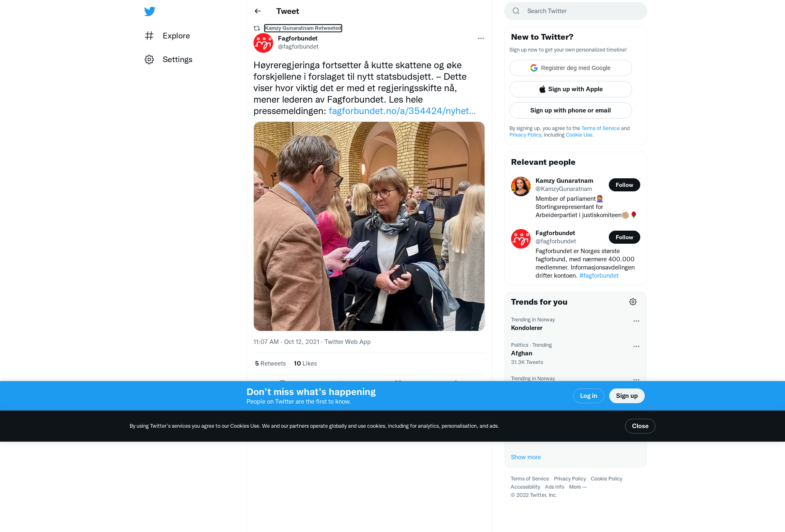The height and width of the screenshot is (532, 785).
Task: Open the tweet's three-dot more menu
Action: tap(481, 38)
